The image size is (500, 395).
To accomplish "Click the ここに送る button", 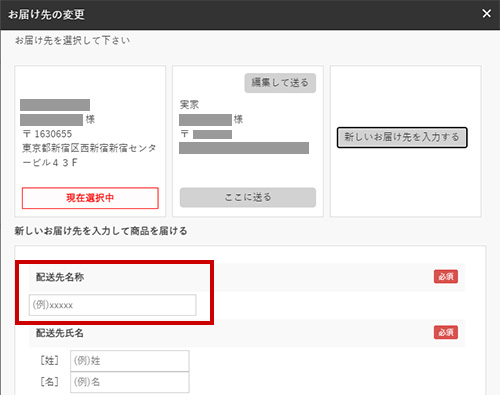I will 248,197.
